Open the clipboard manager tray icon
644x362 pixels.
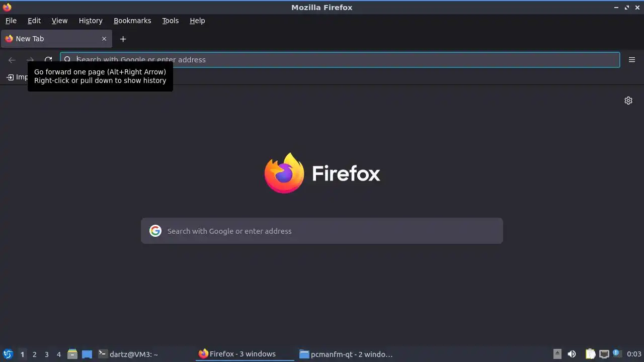[x=590, y=354]
